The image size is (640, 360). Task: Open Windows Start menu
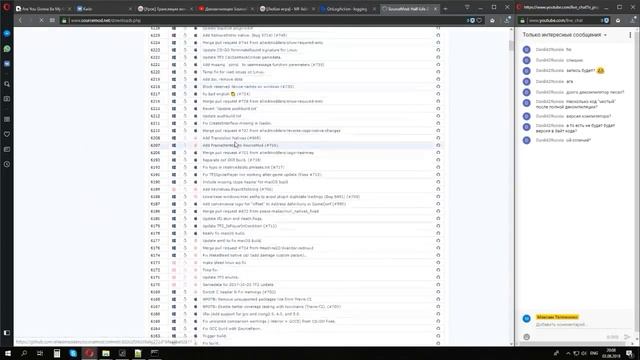[8, 353]
